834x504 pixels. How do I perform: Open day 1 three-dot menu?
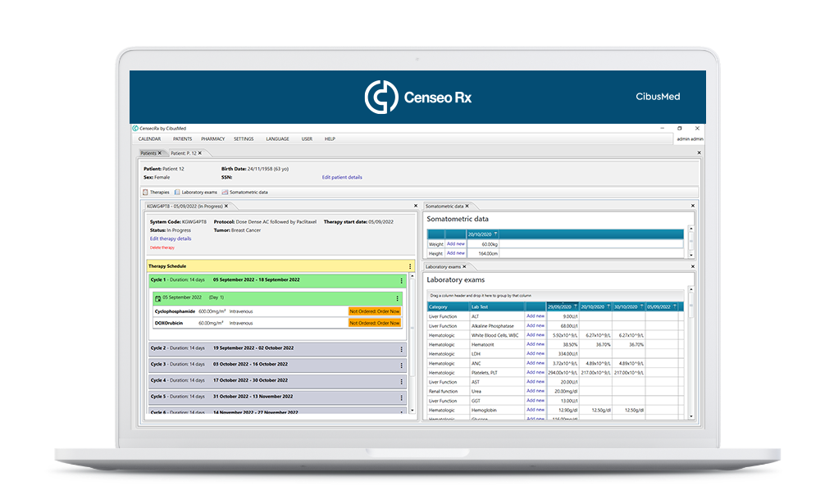point(398,298)
